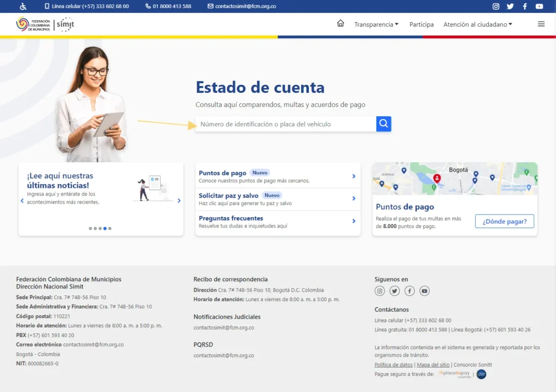
Task: Focus the identification or plate number field
Action: point(286,124)
